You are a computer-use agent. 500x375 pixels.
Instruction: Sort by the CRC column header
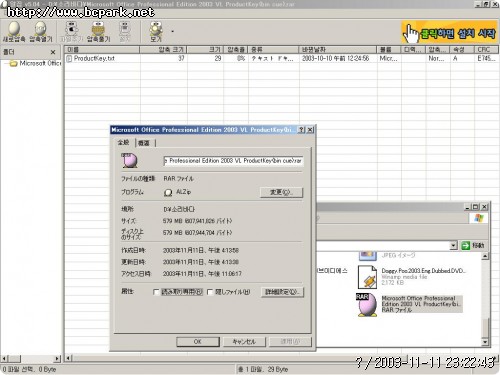[x=486, y=50]
